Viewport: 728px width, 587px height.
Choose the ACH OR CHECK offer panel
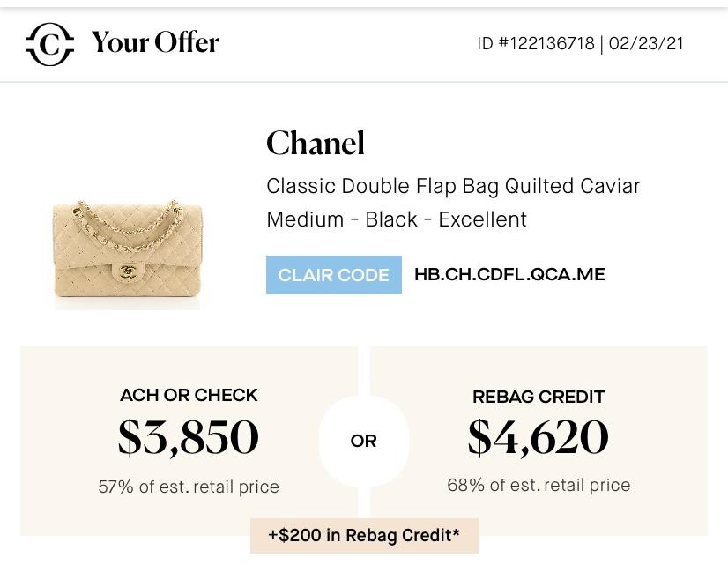(x=189, y=441)
